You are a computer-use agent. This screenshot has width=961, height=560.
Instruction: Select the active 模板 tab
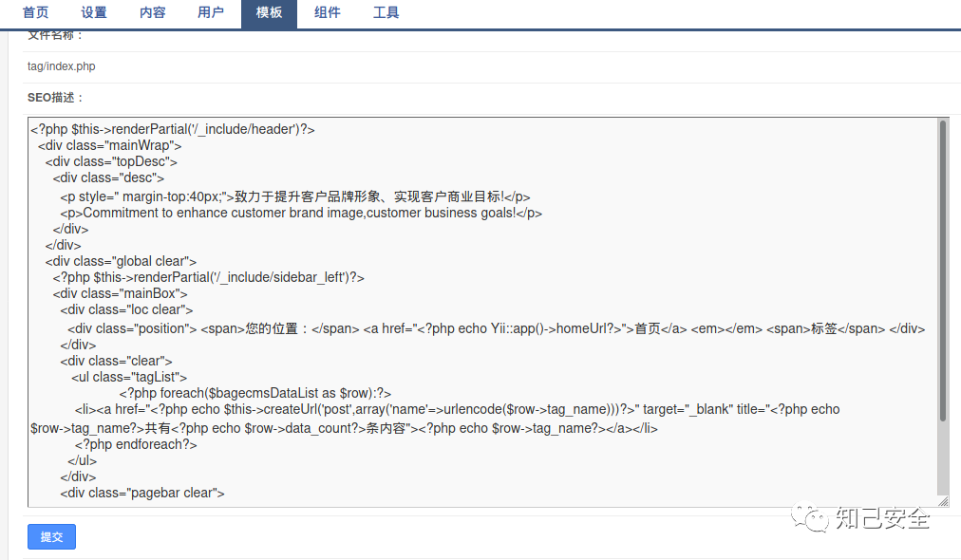click(269, 13)
